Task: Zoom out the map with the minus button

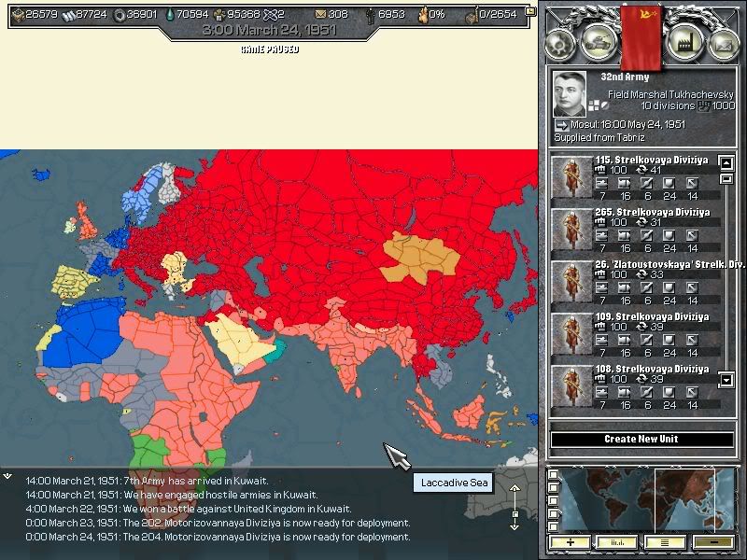Action: (x=713, y=542)
